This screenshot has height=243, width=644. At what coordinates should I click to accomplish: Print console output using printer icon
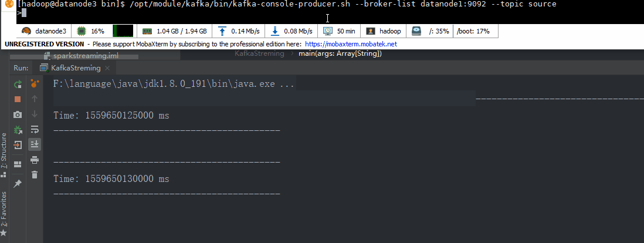click(x=35, y=160)
